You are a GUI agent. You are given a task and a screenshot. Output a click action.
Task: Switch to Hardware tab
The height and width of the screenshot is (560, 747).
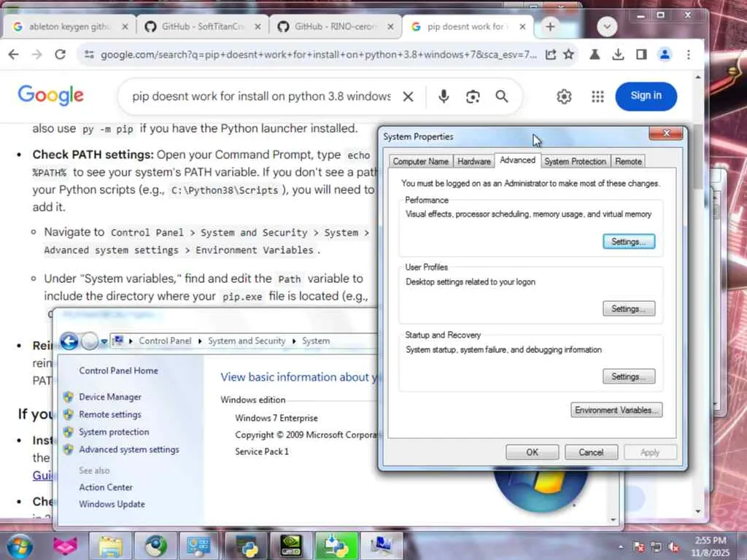pyautogui.click(x=473, y=161)
